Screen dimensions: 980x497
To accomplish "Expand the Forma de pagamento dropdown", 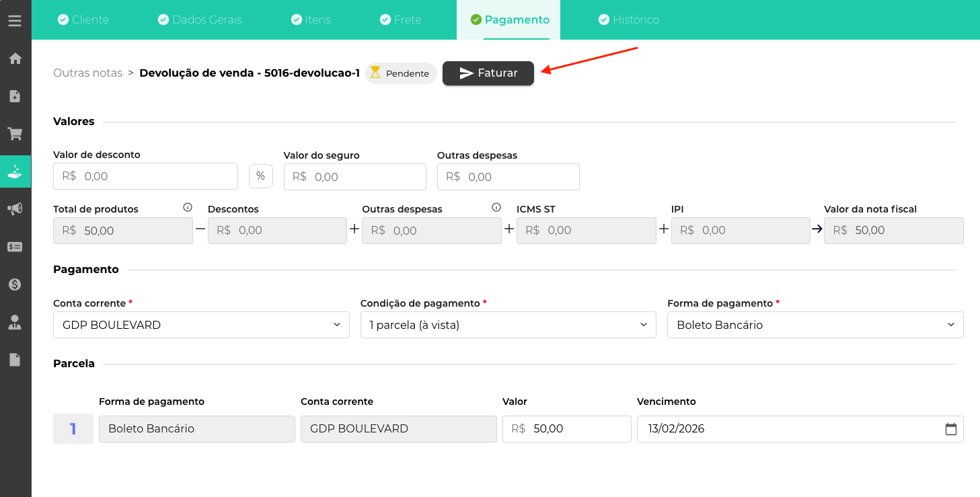I will click(x=815, y=325).
